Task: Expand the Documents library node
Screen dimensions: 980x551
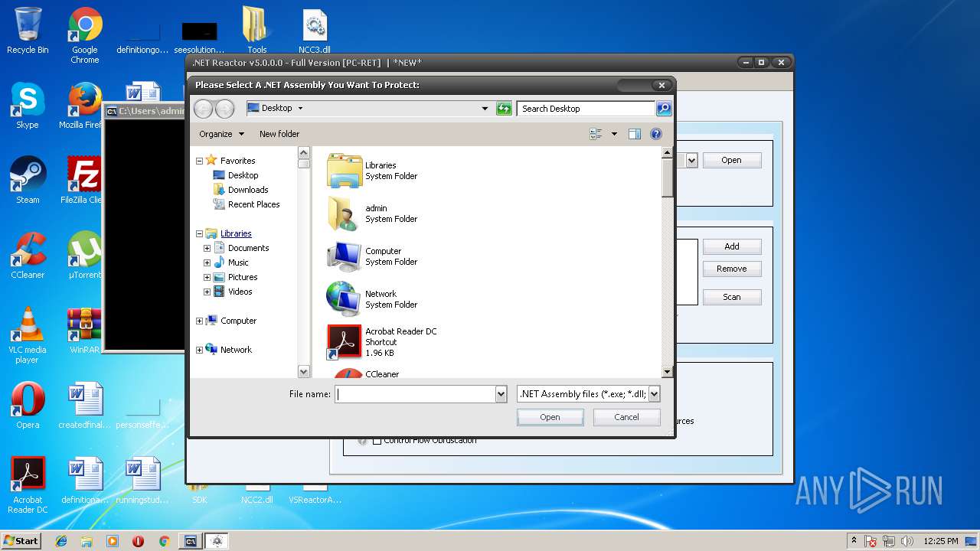Action: tap(207, 248)
